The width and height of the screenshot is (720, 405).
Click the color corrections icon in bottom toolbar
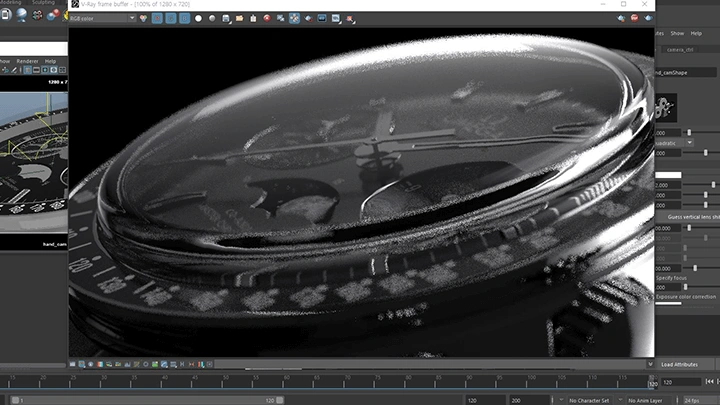100,364
